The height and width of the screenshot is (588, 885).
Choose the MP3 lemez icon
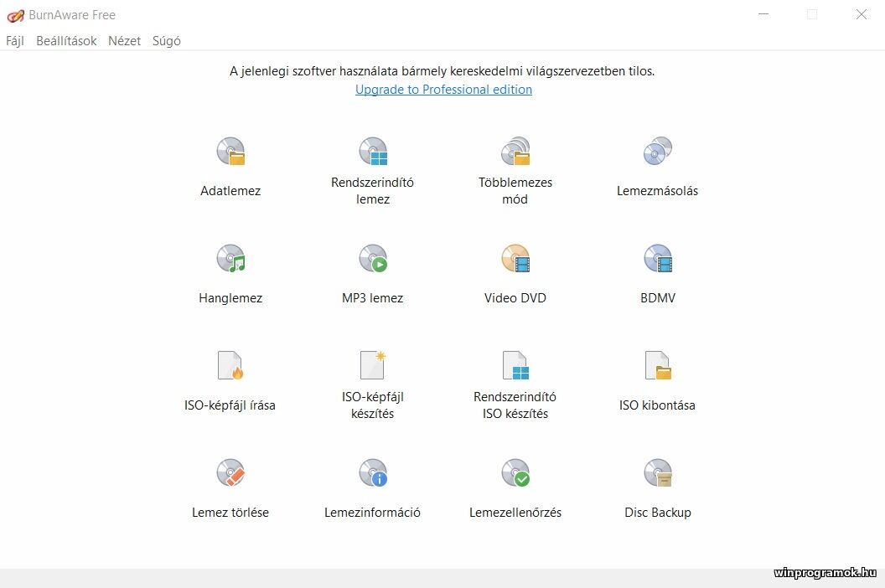pyautogui.click(x=373, y=259)
